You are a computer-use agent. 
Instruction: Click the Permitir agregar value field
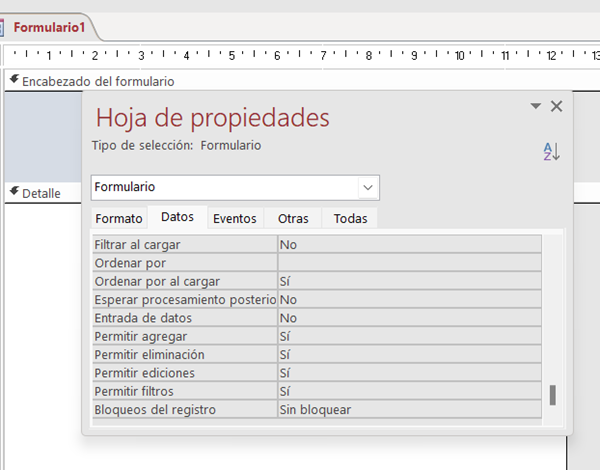408,336
